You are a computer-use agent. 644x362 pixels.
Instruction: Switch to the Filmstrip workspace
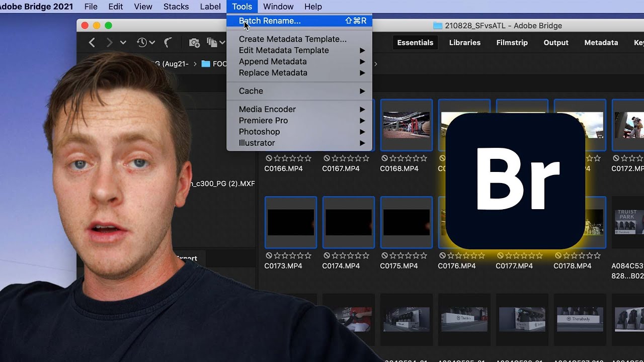(512, 43)
